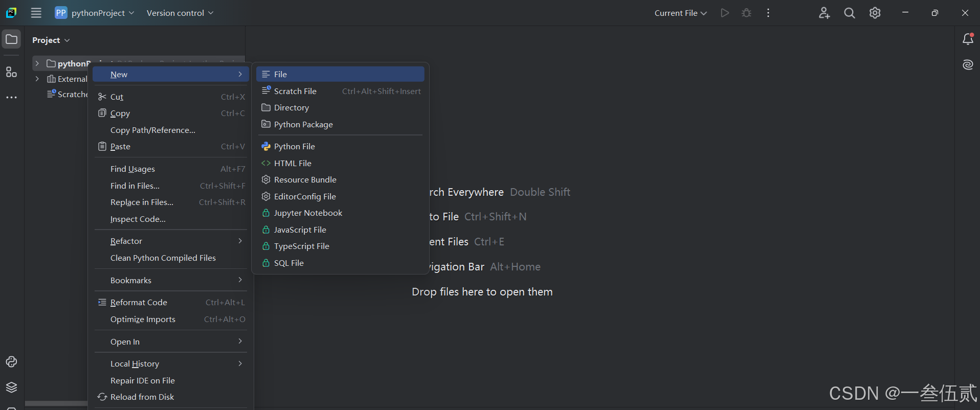Create a new Python Package
980x410 pixels.
click(x=340, y=124)
